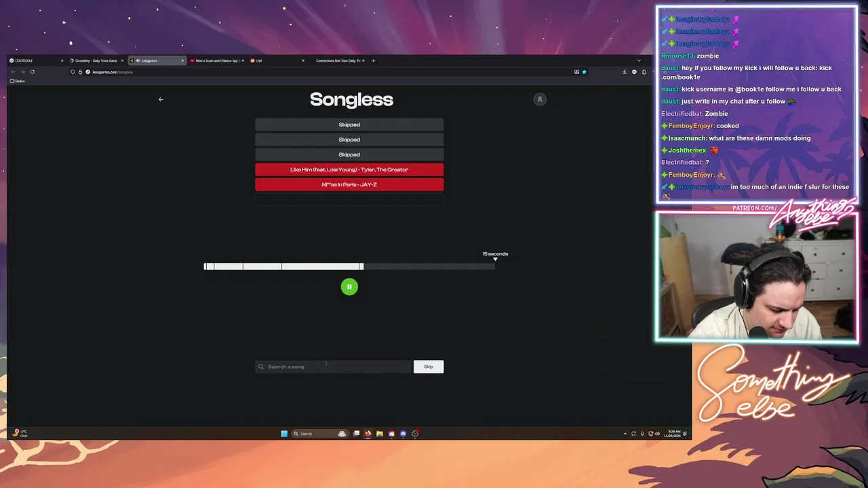Click the back arrow left of Songless title
The height and width of the screenshot is (488, 868).
161,99
